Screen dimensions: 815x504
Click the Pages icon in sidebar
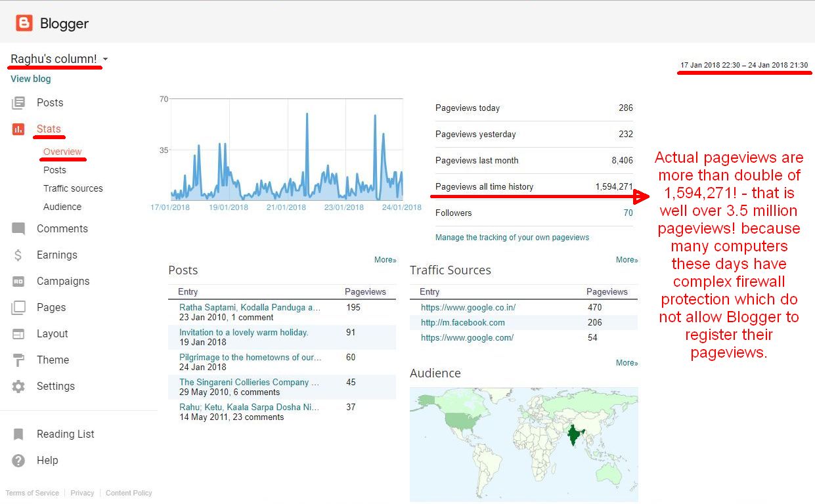click(x=18, y=308)
